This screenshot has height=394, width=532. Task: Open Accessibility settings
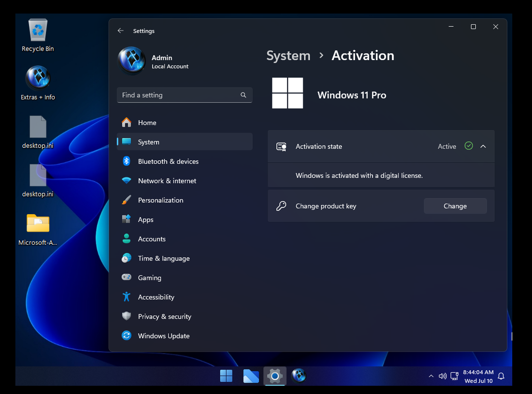click(184, 297)
